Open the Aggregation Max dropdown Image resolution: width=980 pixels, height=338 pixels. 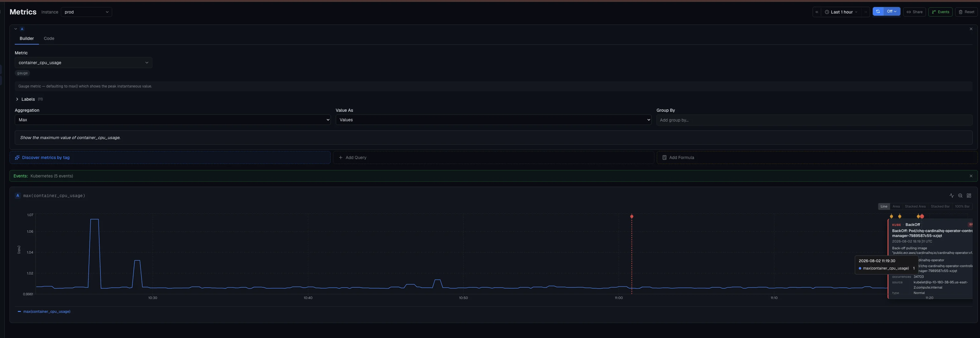pyautogui.click(x=172, y=120)
